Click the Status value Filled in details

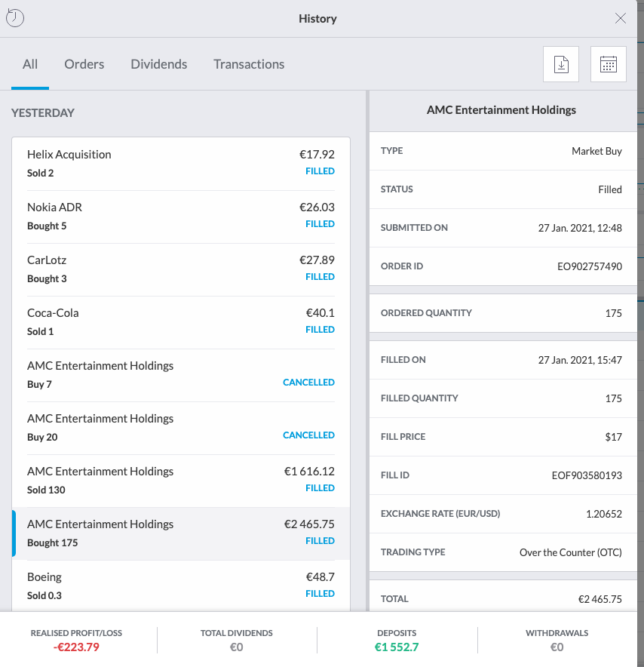pyautogui.click(x=610, y=189)
